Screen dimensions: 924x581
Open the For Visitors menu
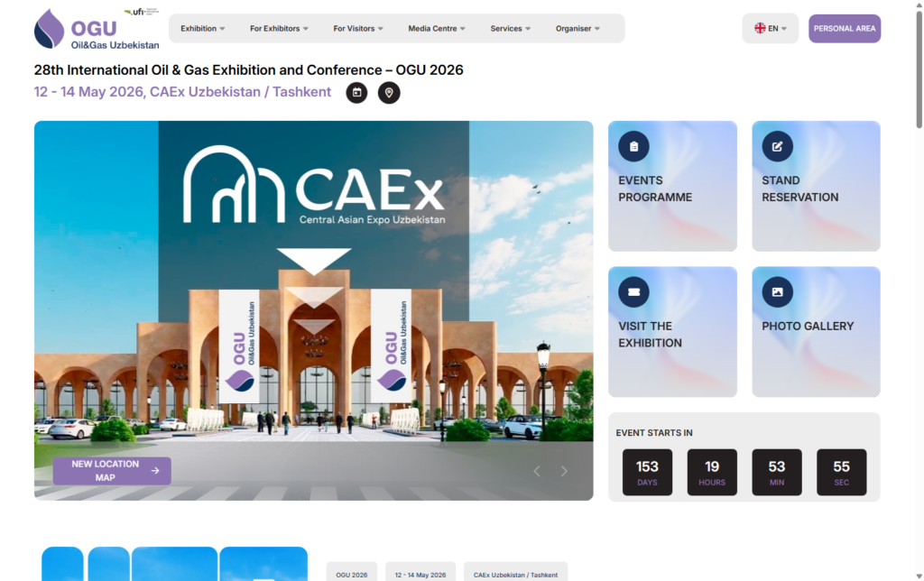pos(358,29)
